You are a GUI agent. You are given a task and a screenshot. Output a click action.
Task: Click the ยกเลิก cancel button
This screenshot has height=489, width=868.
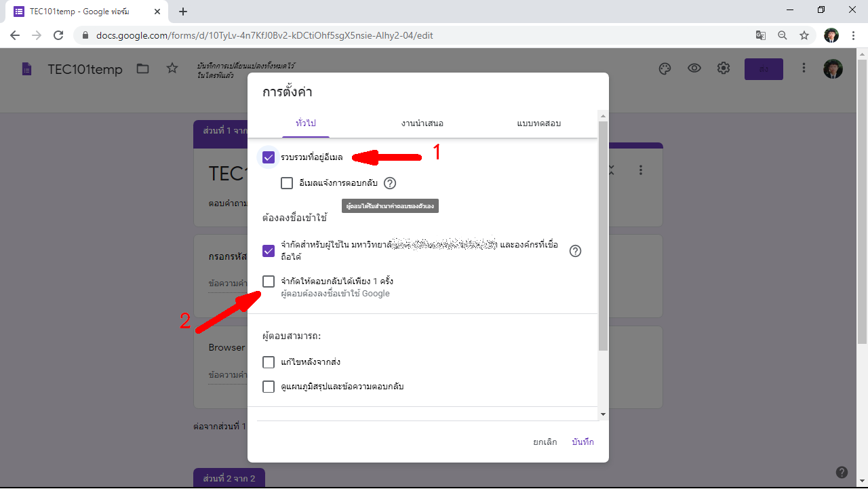545,442
